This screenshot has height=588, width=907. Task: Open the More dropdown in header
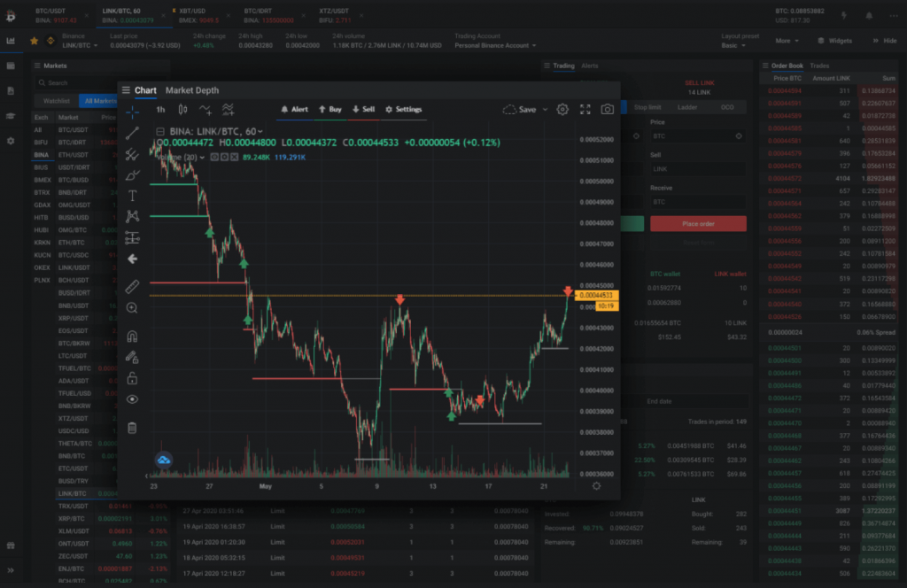787,41
